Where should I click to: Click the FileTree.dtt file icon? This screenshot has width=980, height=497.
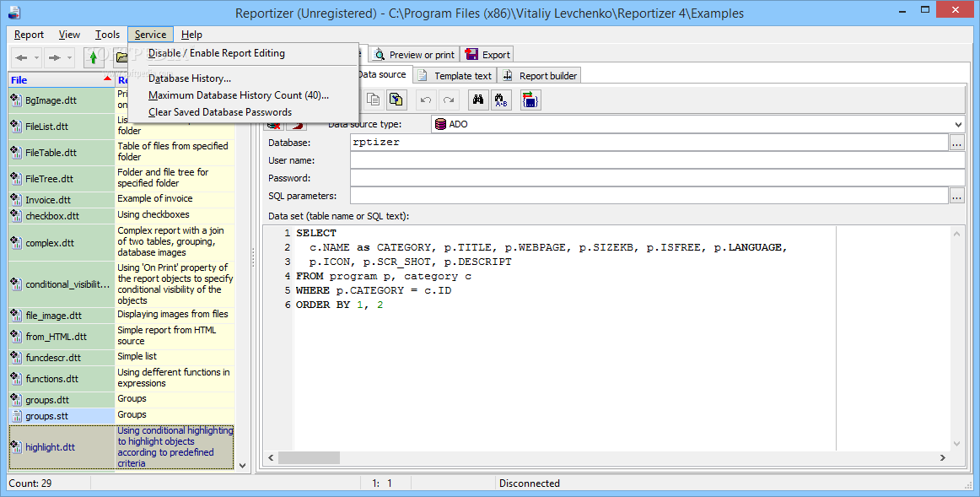16,179
